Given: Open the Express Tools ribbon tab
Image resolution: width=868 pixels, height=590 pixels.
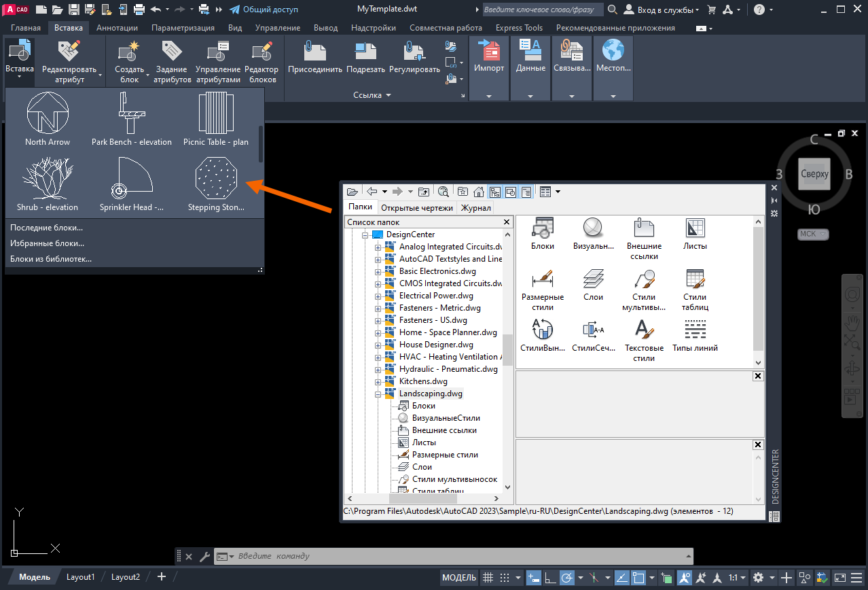Looking at the screenshot, I should [519, 28].
